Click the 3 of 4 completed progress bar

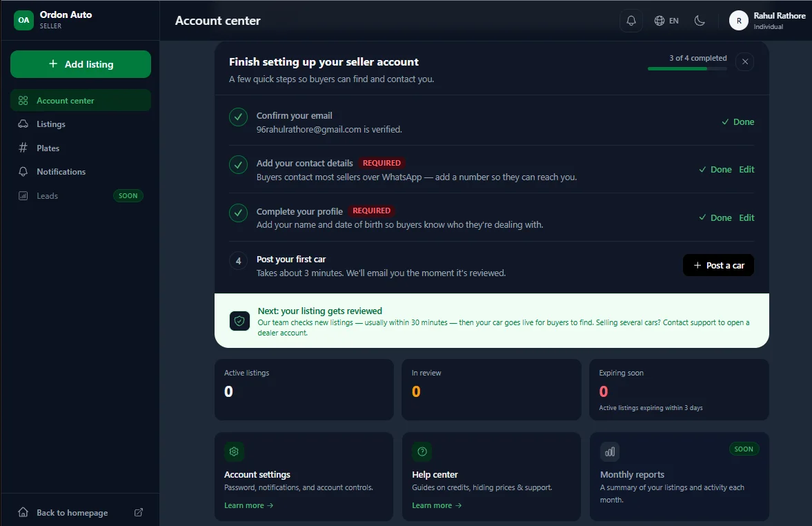tap(687, 68)
